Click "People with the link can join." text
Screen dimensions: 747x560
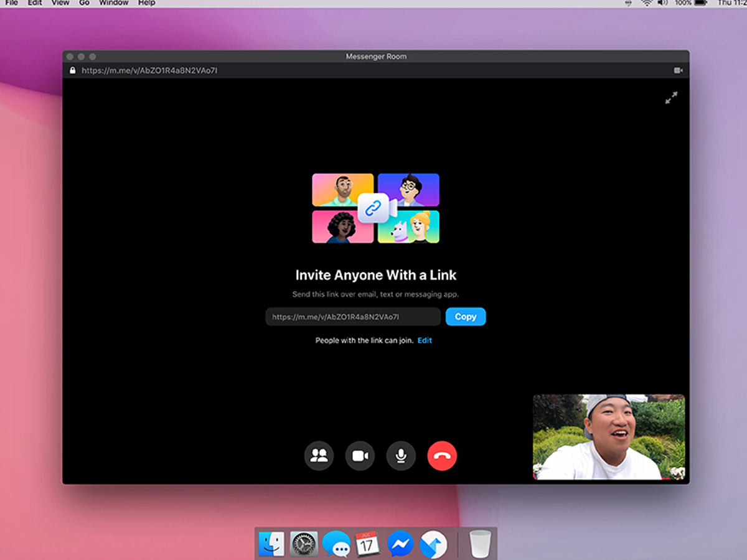pos(364,340)
